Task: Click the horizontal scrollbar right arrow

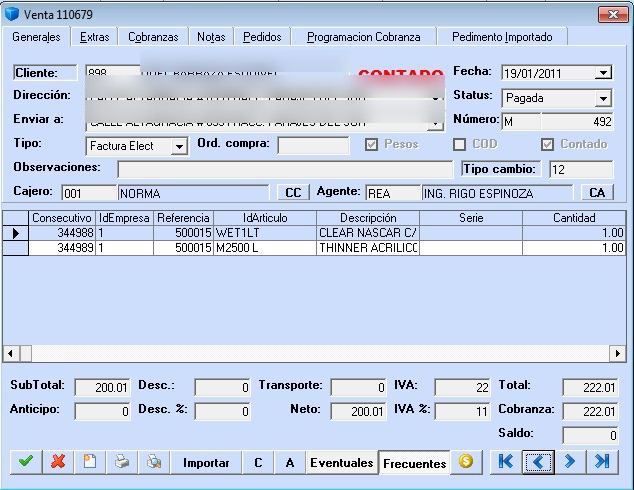Action: [x=617, y=353]
